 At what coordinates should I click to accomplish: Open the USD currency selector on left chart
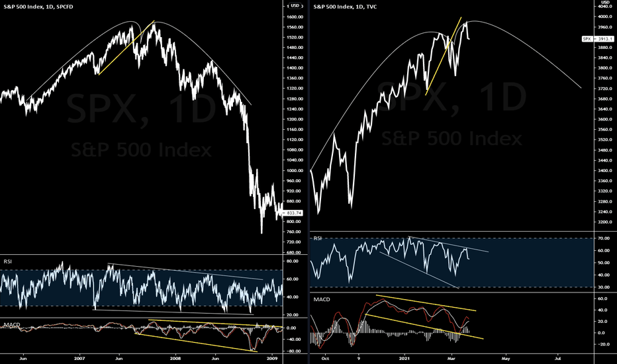[295, 6]
